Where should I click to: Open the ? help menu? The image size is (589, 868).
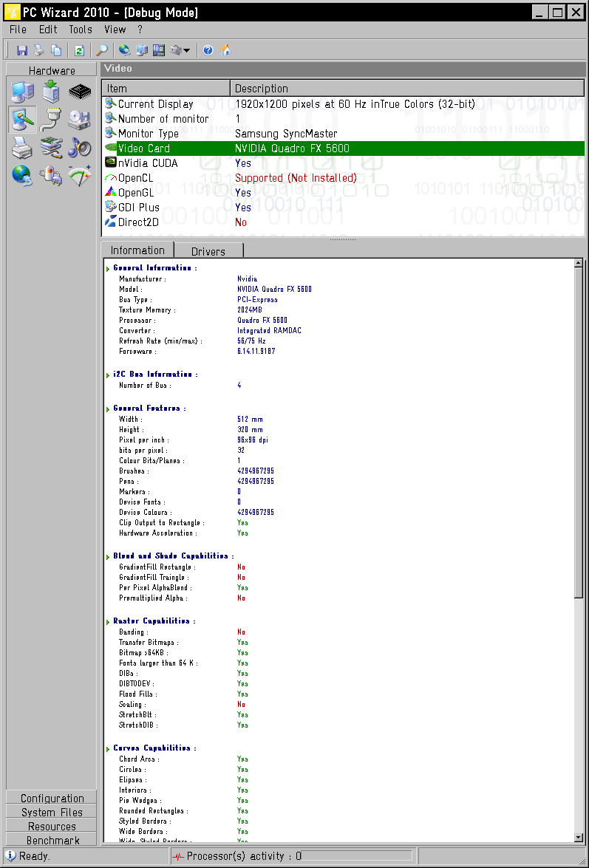(x=140, y=30)
